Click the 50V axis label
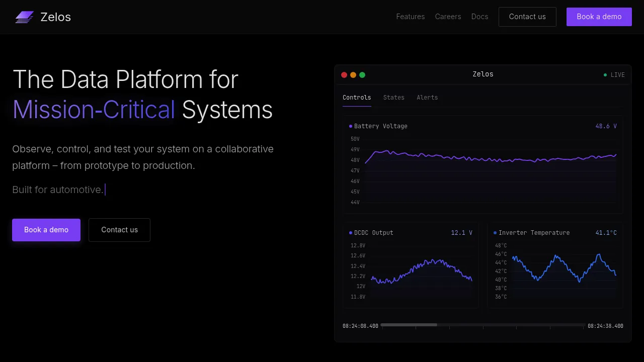Screen dimensions: 644x362 (x=355, y=139)
